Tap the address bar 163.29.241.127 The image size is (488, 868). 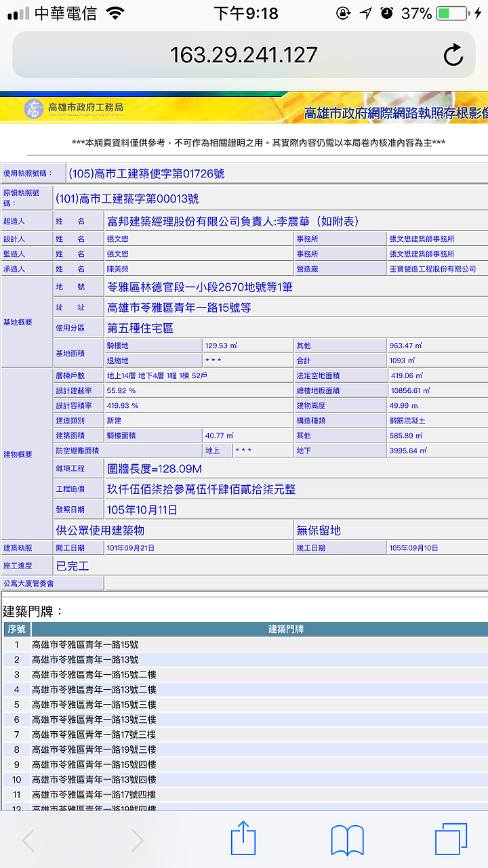[x=244, y=55]
